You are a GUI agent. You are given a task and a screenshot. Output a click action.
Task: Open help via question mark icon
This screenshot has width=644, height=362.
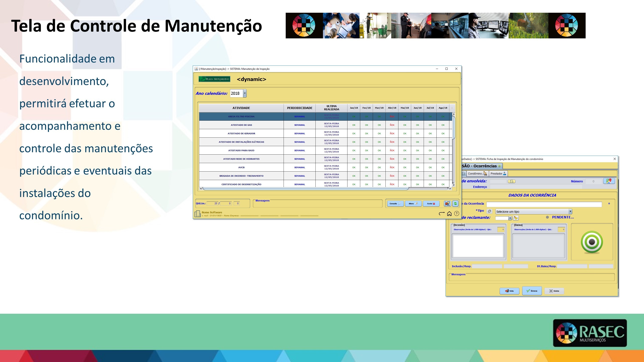tap(457, 214)
